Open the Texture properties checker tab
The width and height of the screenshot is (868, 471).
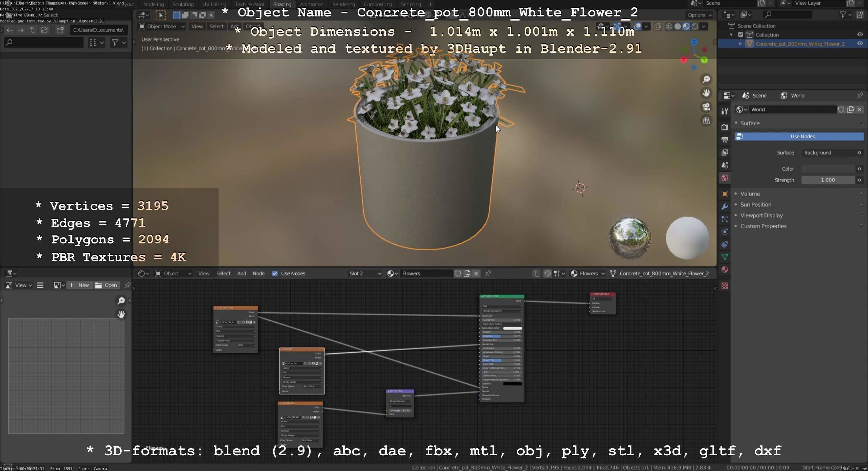(725, 285)
